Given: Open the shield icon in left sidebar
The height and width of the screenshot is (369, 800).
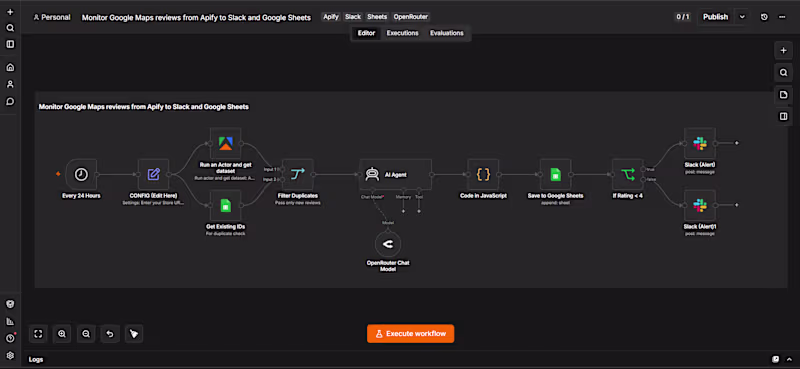Looking at the screenshot, I should [x=10, y=304].
